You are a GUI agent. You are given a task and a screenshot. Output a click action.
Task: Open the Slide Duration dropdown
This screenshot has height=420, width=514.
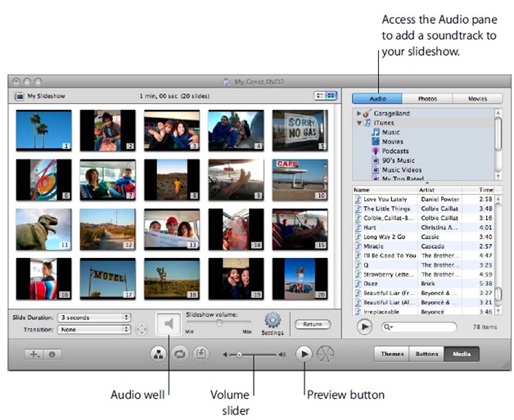click(94, 318)
